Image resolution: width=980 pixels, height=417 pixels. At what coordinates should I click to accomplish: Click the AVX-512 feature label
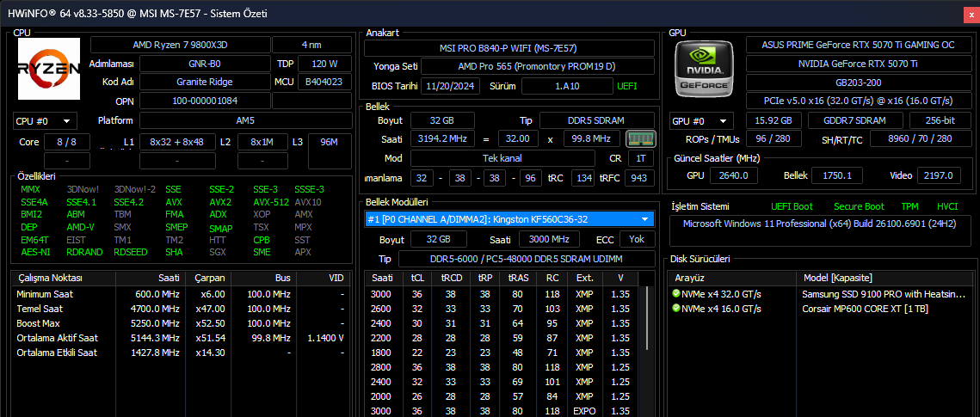click(x=271, y=202)
